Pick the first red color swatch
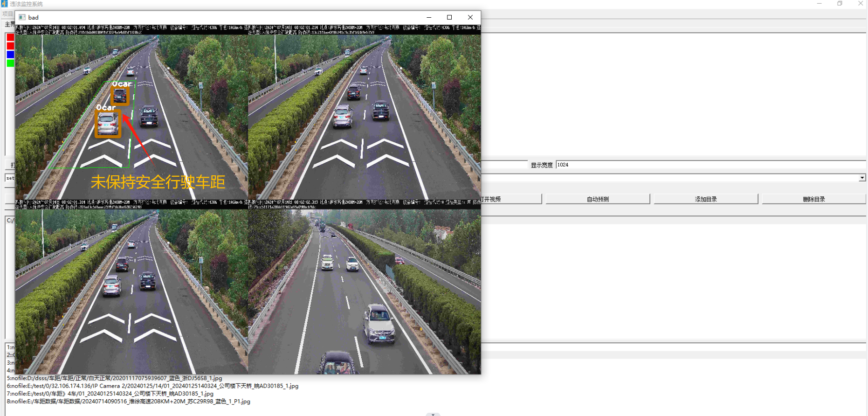The image size is (868, 416). pyautogui.click(x=10, y=37)
